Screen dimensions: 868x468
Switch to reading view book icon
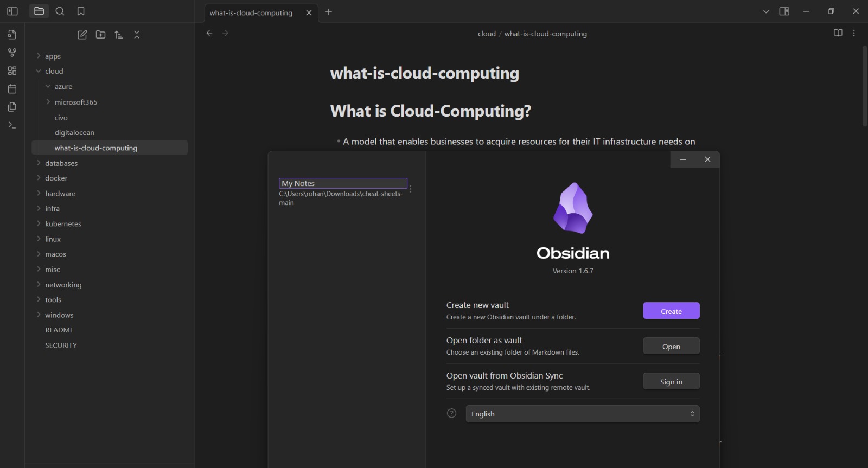(x=838, y=33)
